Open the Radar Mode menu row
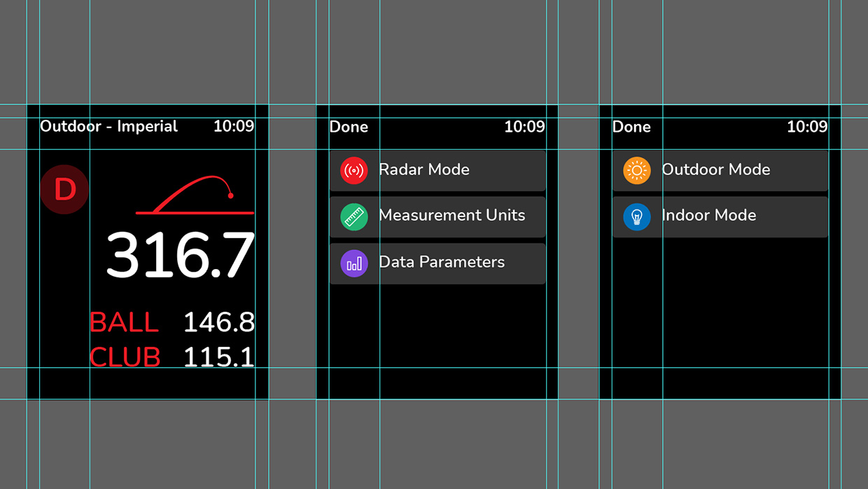Screen dimensions: 868x489 pyautogui.click(x=437, y=170)
